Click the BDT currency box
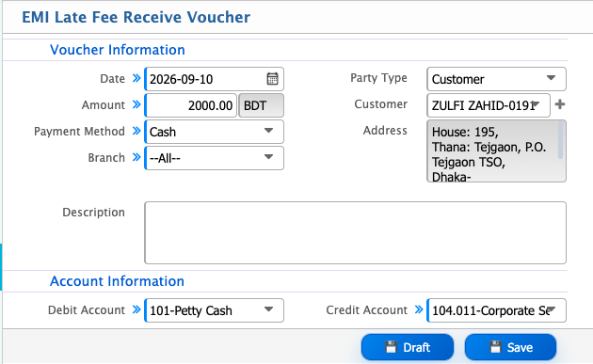 (x=261, y=105)
